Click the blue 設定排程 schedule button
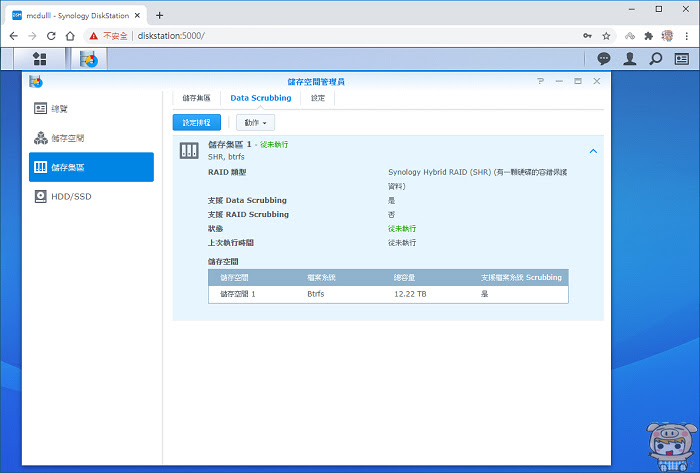The width and height of the screenshot is (700, 473). point(196,122)
